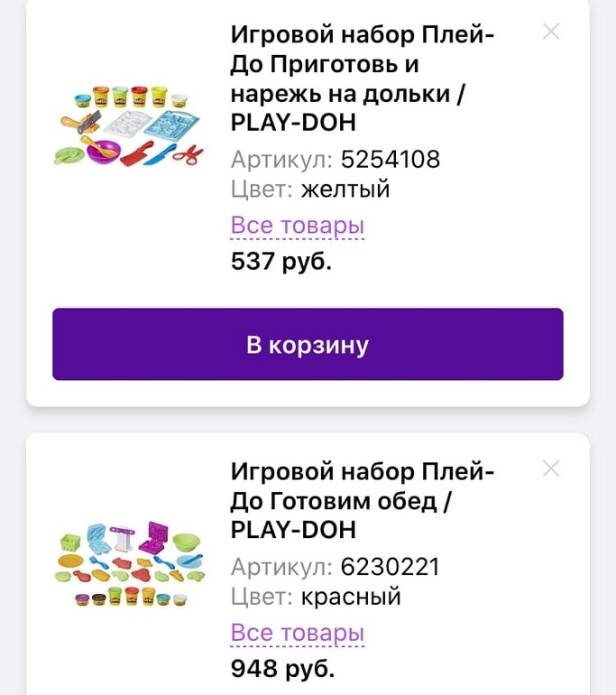Remove the Готовим обед set with X
616x695 pixels.
(x=550, y=468)
